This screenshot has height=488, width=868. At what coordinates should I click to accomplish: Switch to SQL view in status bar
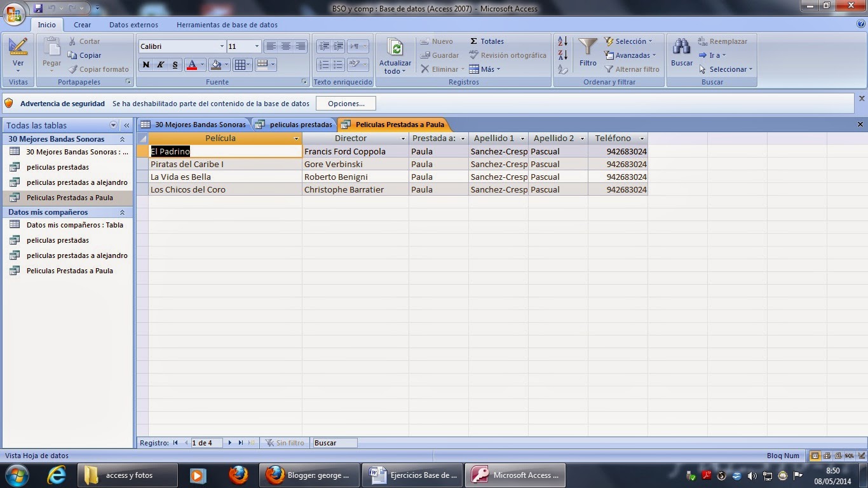click(850, 456)
